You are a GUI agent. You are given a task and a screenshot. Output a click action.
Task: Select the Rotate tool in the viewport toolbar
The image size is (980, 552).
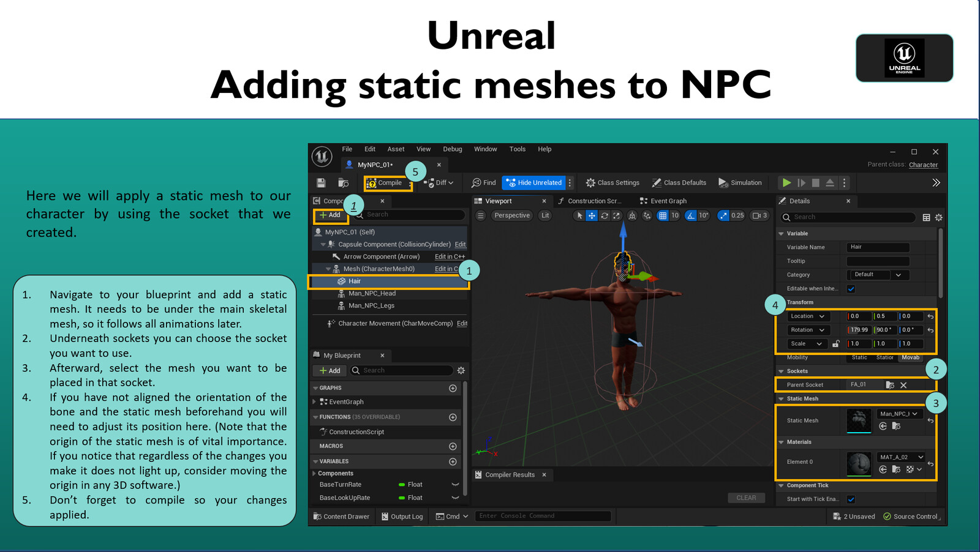click(605, 215)
